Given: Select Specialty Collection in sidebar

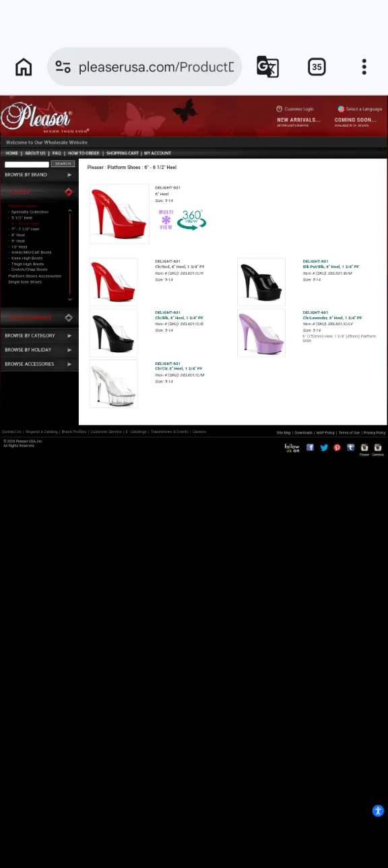Looking at the screenshot, I should 30,211.
